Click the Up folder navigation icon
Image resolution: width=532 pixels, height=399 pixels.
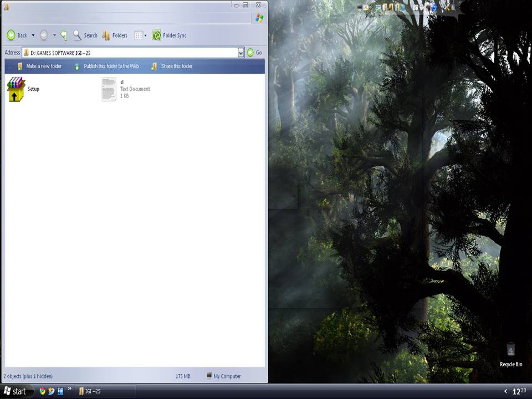tap(64, 35)
